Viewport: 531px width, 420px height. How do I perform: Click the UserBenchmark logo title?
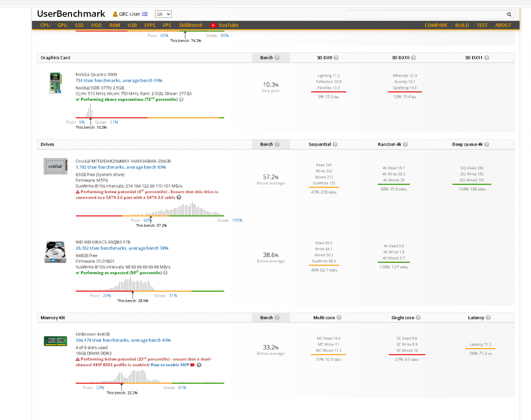click(71, 14)
